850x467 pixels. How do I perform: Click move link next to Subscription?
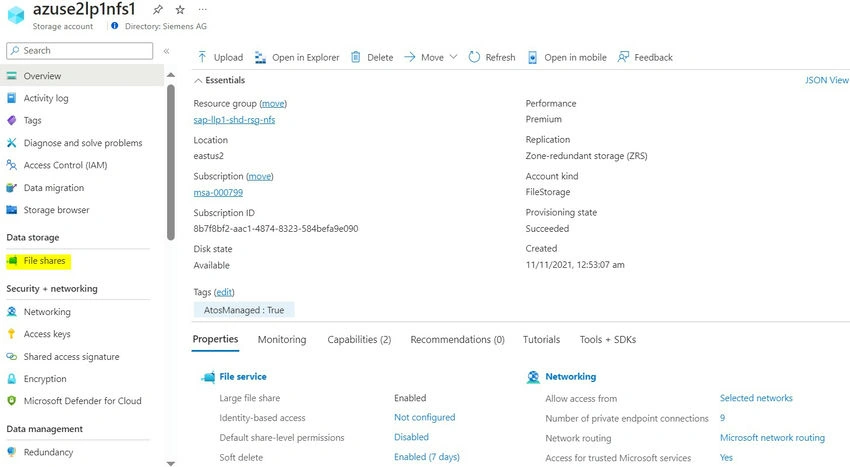(x=260, y=176)
